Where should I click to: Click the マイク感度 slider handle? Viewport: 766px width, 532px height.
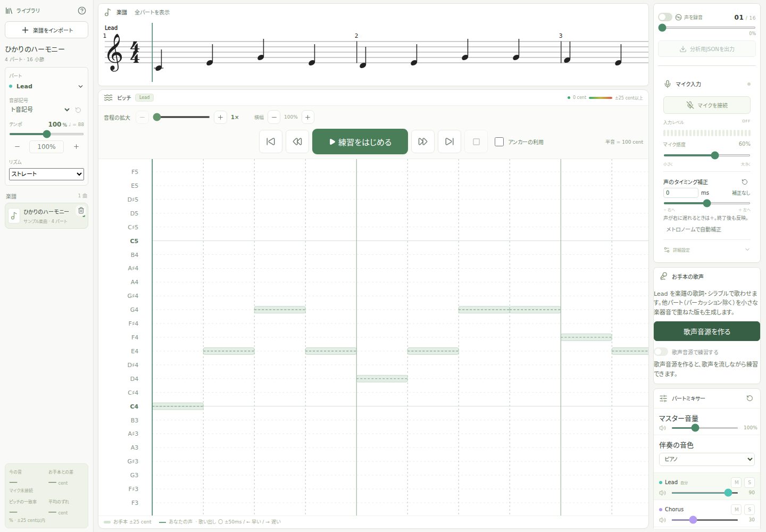715,155
